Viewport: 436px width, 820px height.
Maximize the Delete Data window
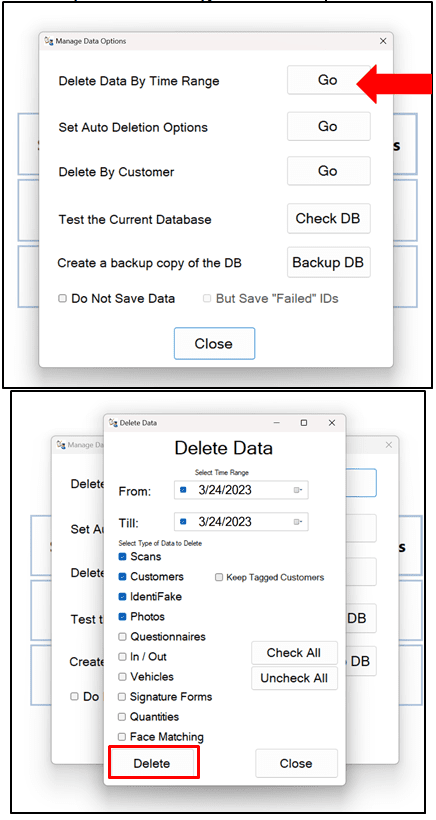(x=304, y=423)
